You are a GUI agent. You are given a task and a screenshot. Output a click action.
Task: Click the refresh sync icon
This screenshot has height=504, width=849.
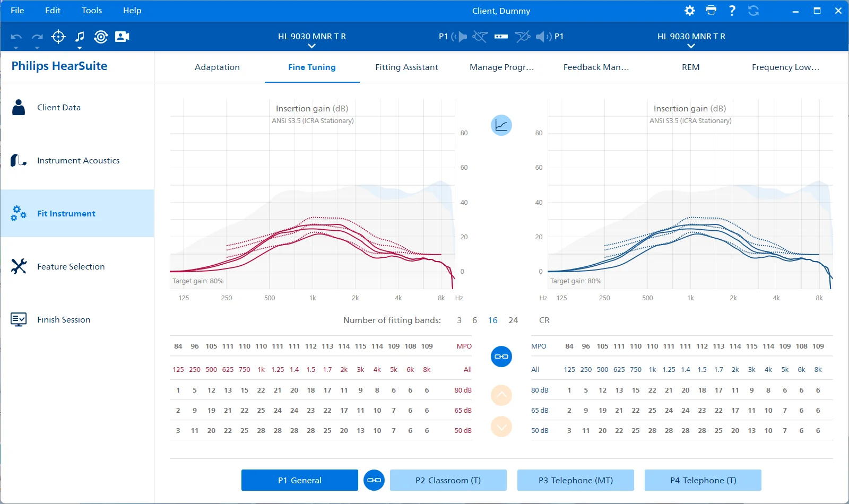pos(753,11)
